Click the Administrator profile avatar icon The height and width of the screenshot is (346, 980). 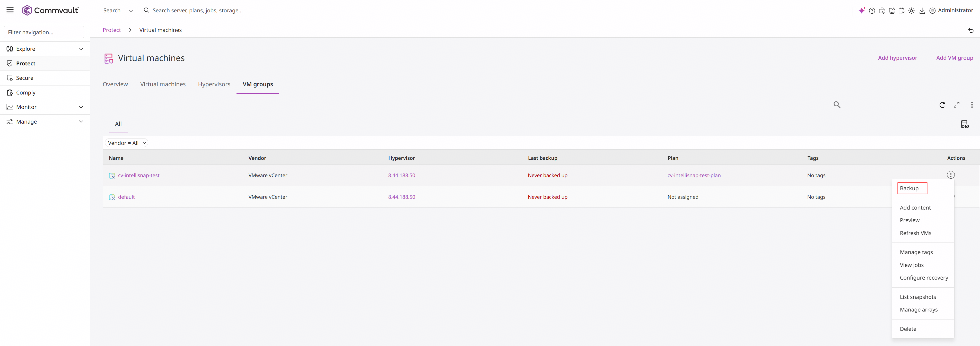click(932, 11)
